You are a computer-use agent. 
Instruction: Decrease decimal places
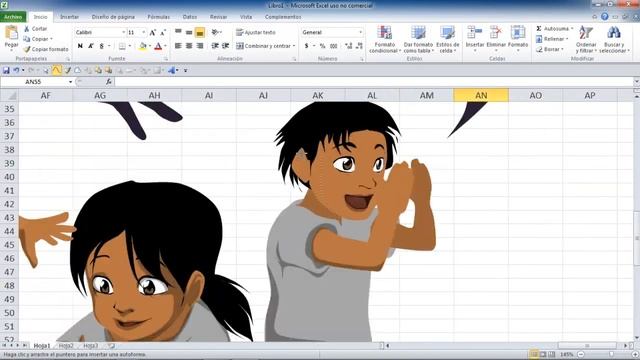[x=359, y=46]
